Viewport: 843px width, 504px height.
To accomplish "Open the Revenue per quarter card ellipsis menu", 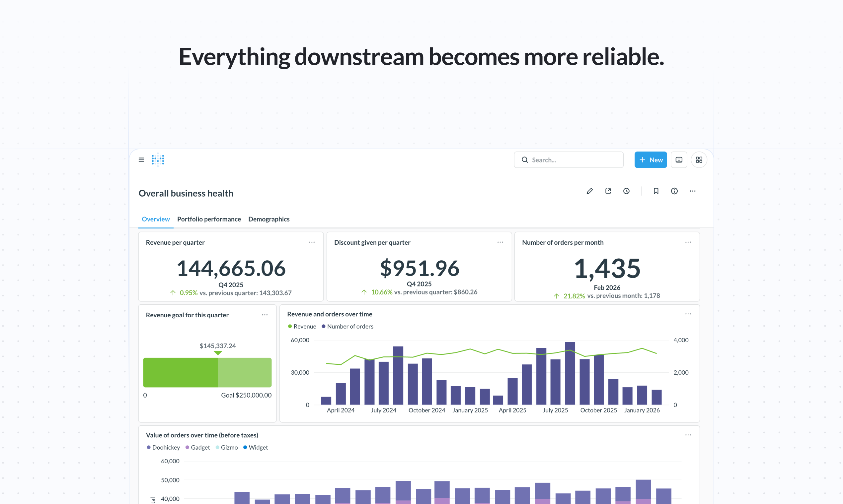I will [312, 242].
